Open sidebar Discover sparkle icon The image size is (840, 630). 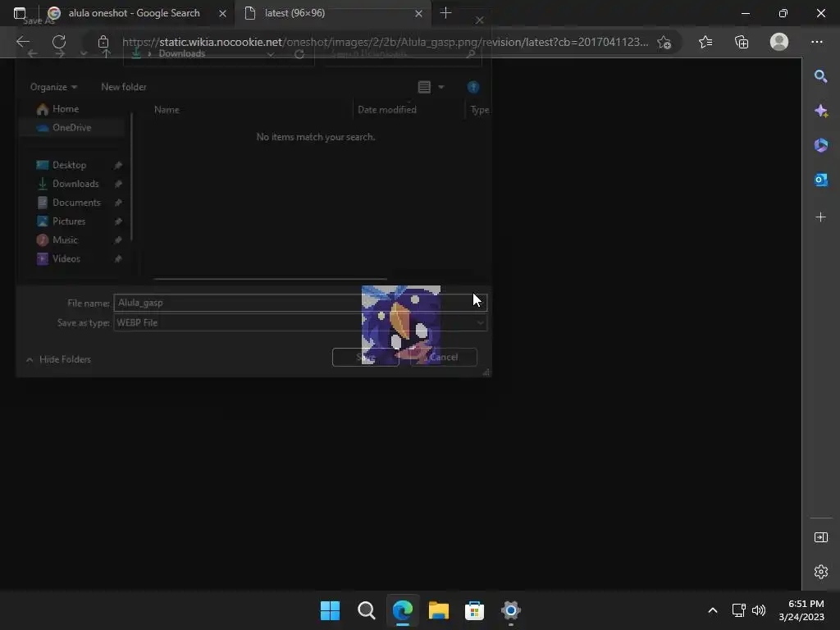coord(820,111)
